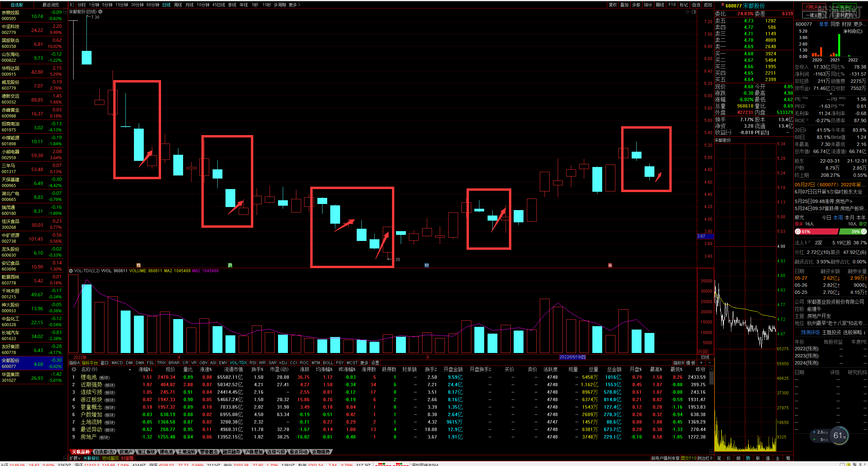
Task: Select the 锂电池 bottom sector tab
Action: pos(166,452)
